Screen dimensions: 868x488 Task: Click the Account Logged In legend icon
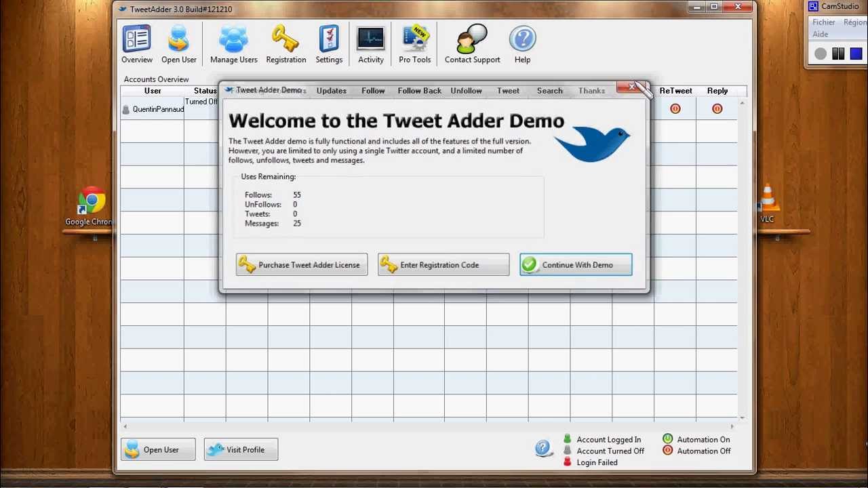(x=568, y=439)
